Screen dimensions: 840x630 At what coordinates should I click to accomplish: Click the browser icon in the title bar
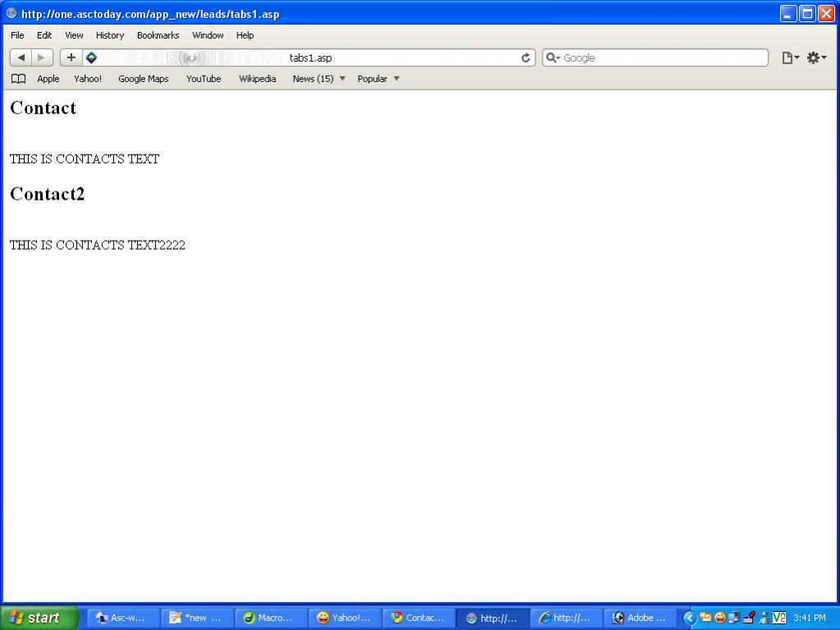click(x=11, y=13)
